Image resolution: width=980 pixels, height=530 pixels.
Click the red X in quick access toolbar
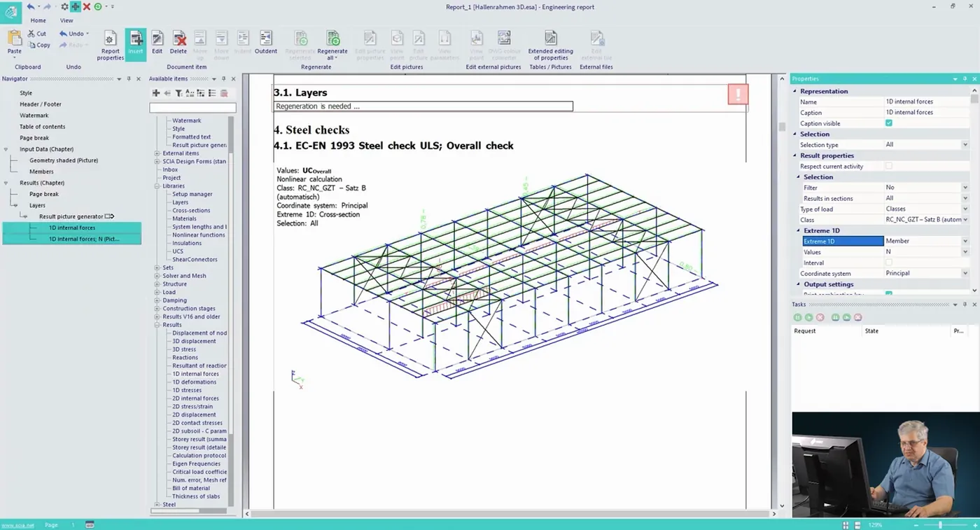point(87,6)
